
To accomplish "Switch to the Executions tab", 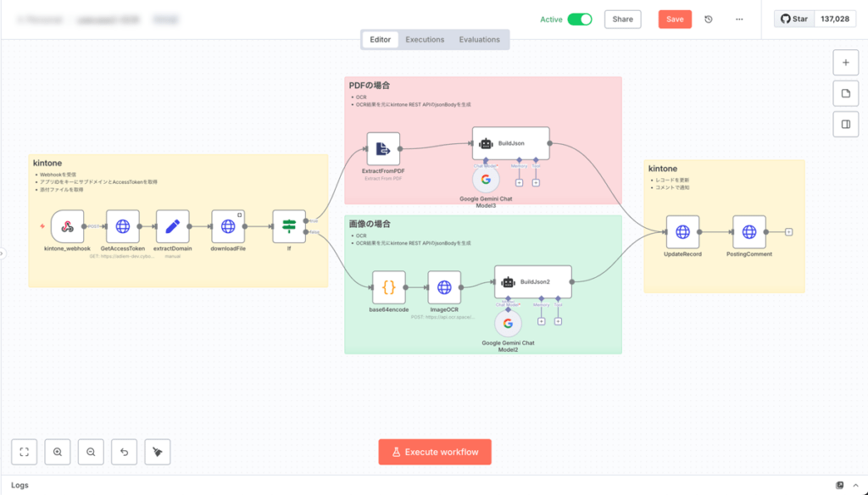I will pyautogui.click(x=425, y=40).
